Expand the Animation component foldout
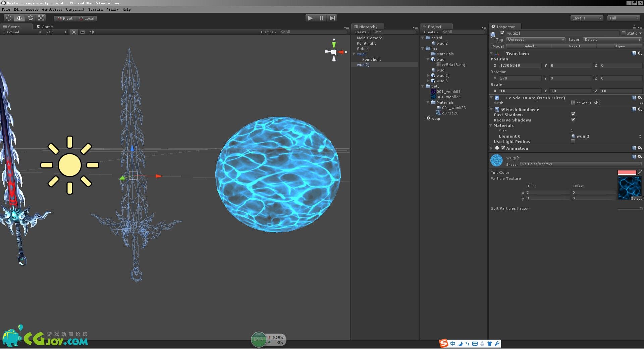 (491, 148)
